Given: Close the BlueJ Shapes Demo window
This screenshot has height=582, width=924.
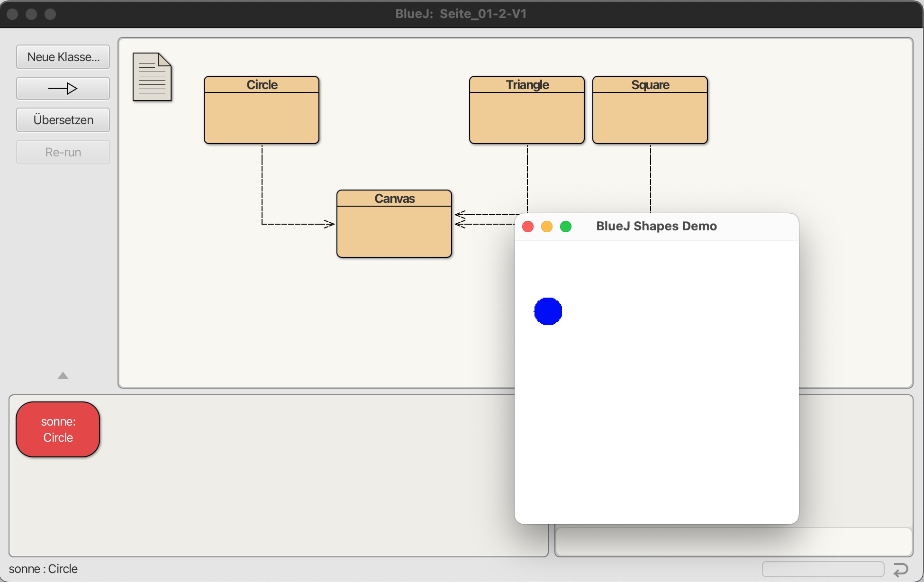Looking at the screenshot, I should click(528, 227).
